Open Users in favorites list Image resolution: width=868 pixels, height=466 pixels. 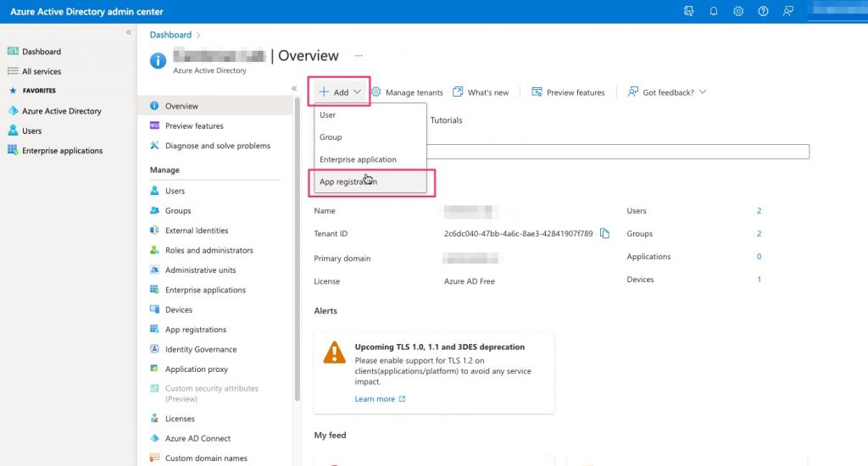click(x=31, y=130)
